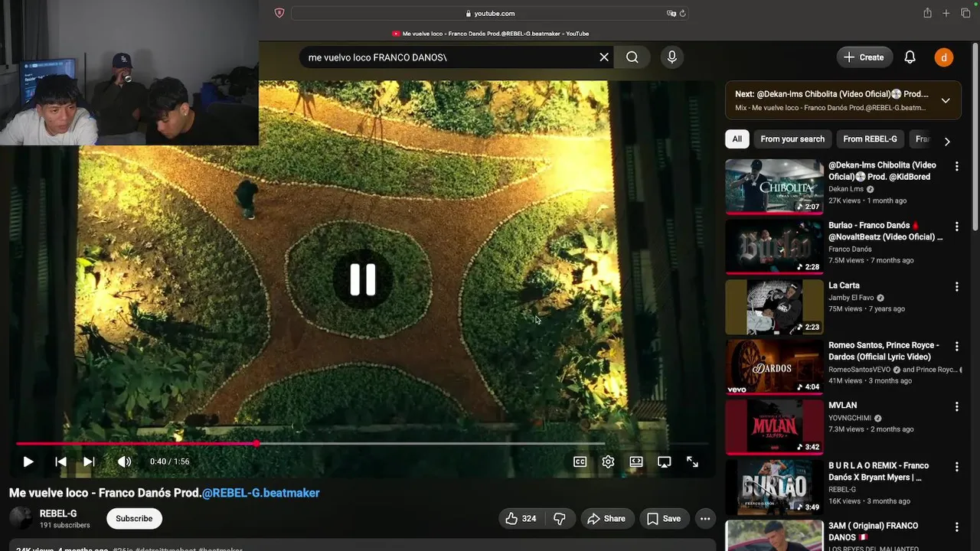Open the notifications bell
The width and height of the screenshot is (980, 551).
point(910,57)
